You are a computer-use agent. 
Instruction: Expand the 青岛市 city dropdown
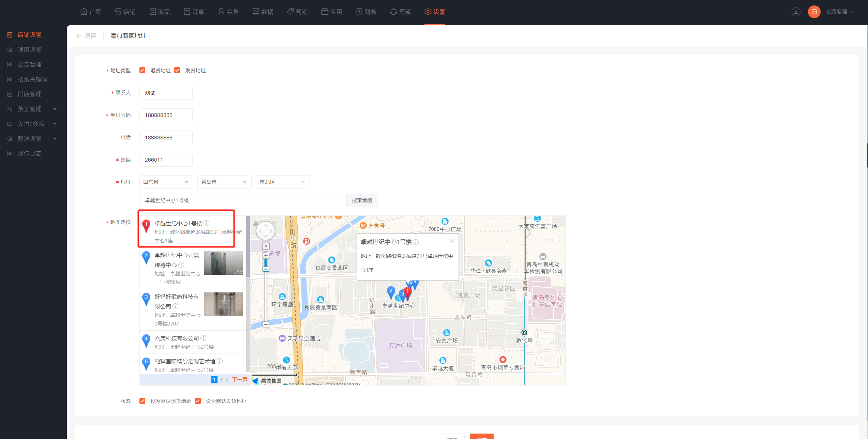point(223,182)
